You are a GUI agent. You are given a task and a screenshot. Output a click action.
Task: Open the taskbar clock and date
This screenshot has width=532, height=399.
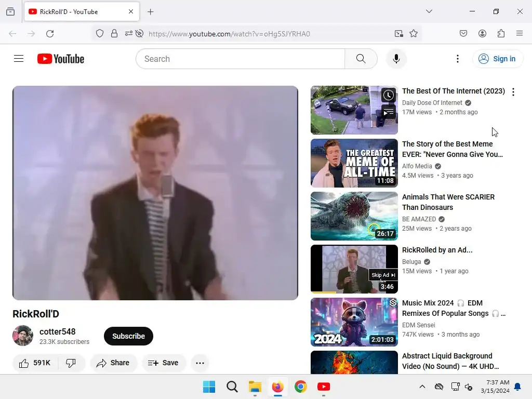495,387
